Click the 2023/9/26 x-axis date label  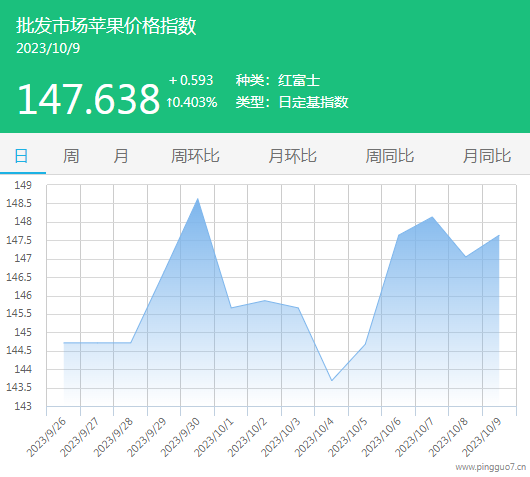coord(47,437)
